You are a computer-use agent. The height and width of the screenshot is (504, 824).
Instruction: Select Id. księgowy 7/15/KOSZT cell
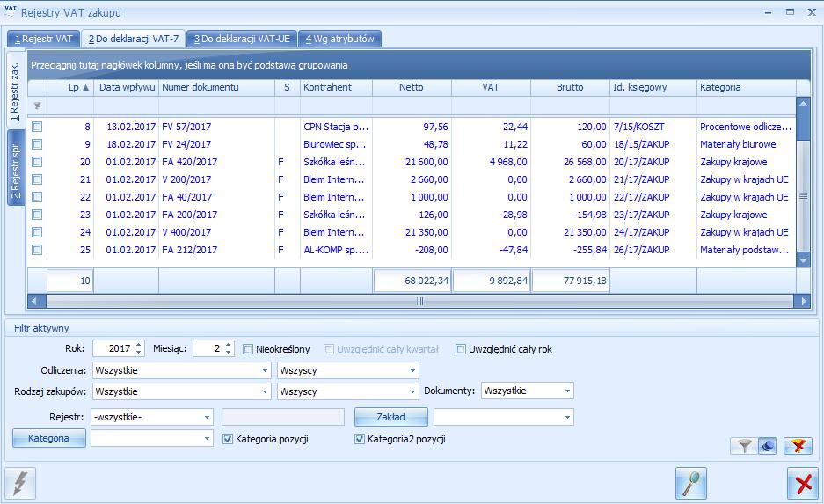653,127
